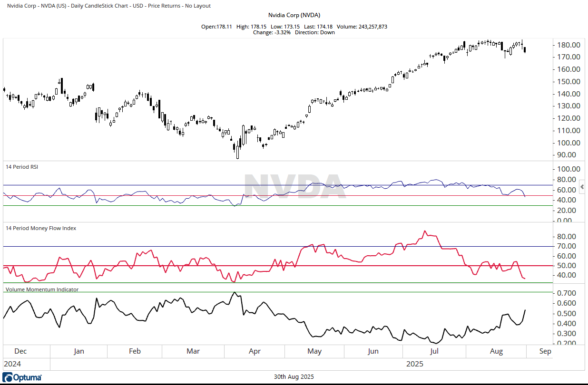The width and height of the screenshot is (588, 385).
Task: Select the 2025 year label
Action: tap(415, 364)
